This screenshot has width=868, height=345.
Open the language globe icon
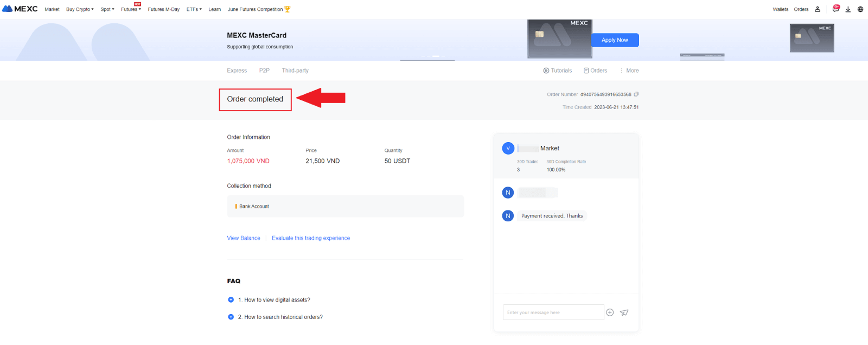pyautogui.click(x=860, y=9)
